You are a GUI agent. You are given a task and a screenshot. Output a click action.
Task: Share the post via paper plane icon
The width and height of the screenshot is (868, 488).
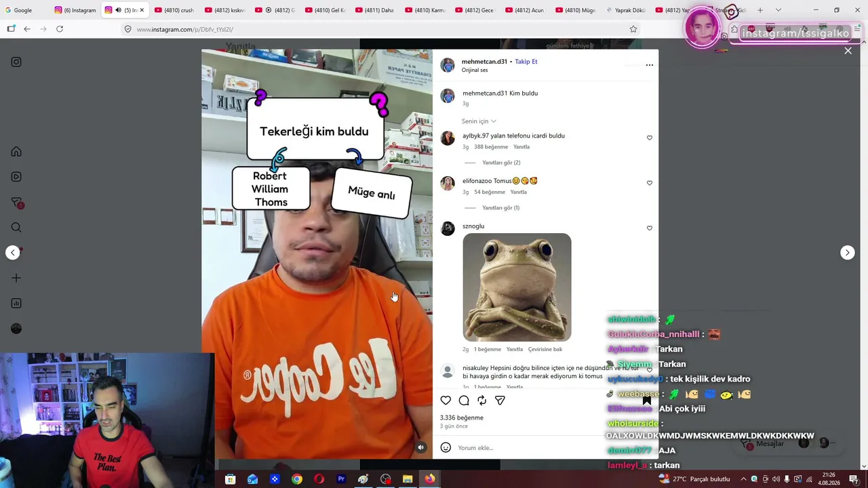(500, 401)
